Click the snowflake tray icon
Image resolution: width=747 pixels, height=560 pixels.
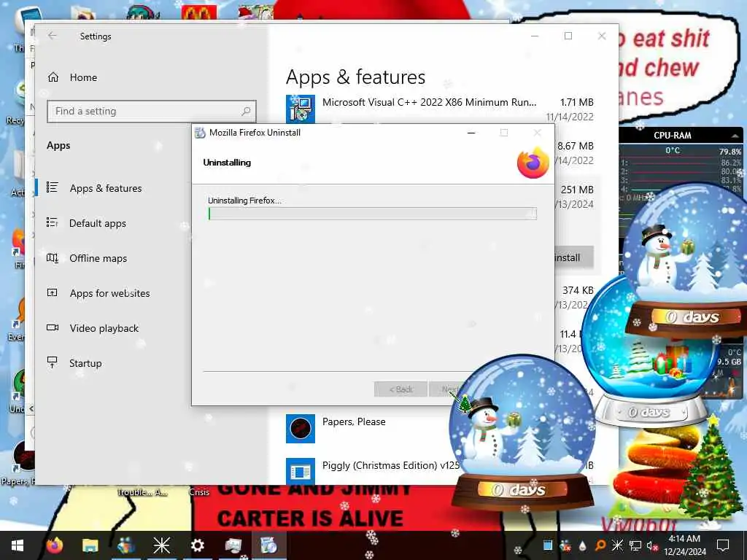[617, 545]
